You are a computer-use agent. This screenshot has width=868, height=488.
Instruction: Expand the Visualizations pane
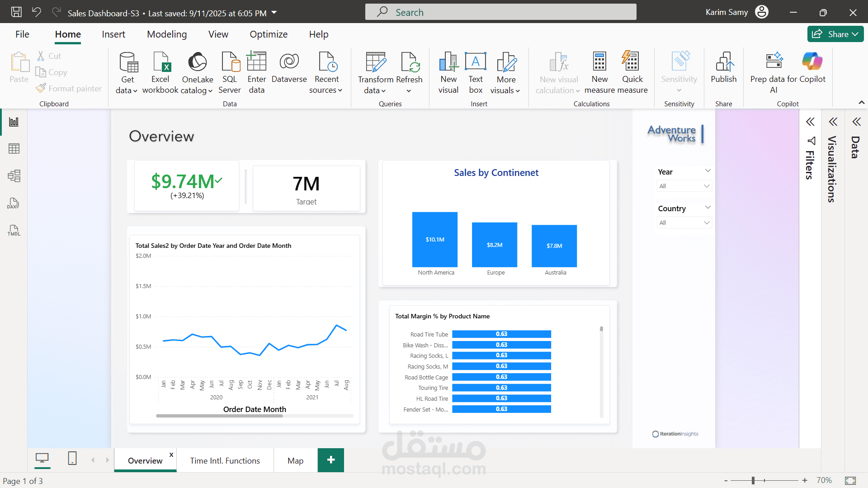833,122
